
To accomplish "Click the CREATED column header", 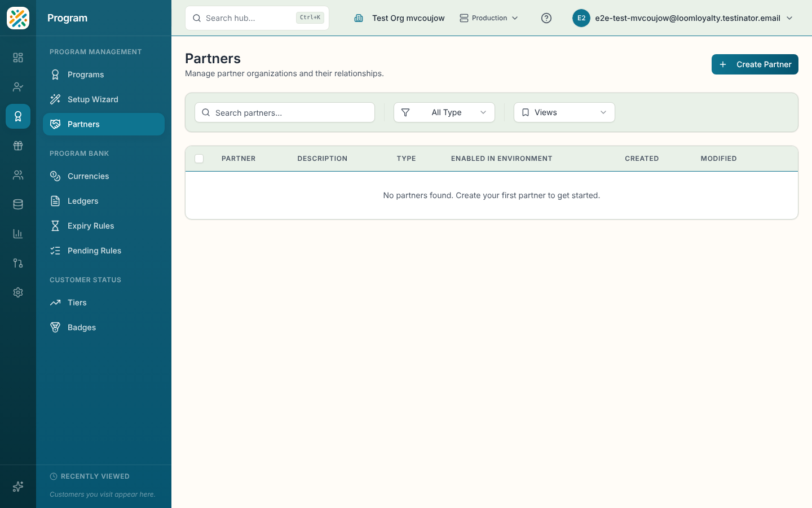I will [642, 159].
